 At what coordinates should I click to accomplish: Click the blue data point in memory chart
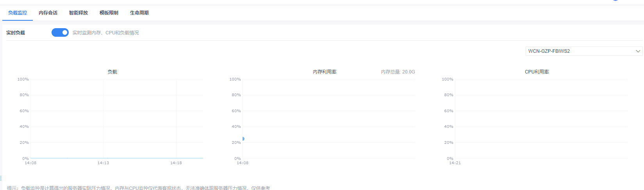click(243, 139)
